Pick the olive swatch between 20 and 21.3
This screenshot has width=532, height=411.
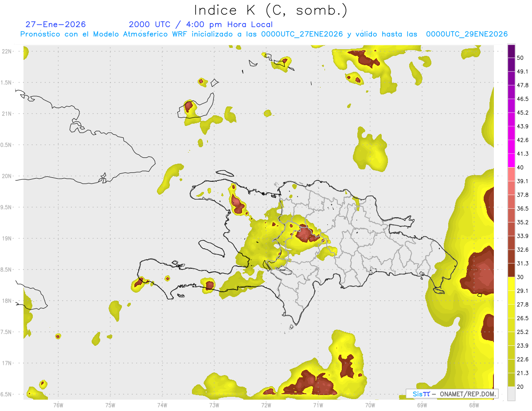pyautogui.click(x=511, y=380)
